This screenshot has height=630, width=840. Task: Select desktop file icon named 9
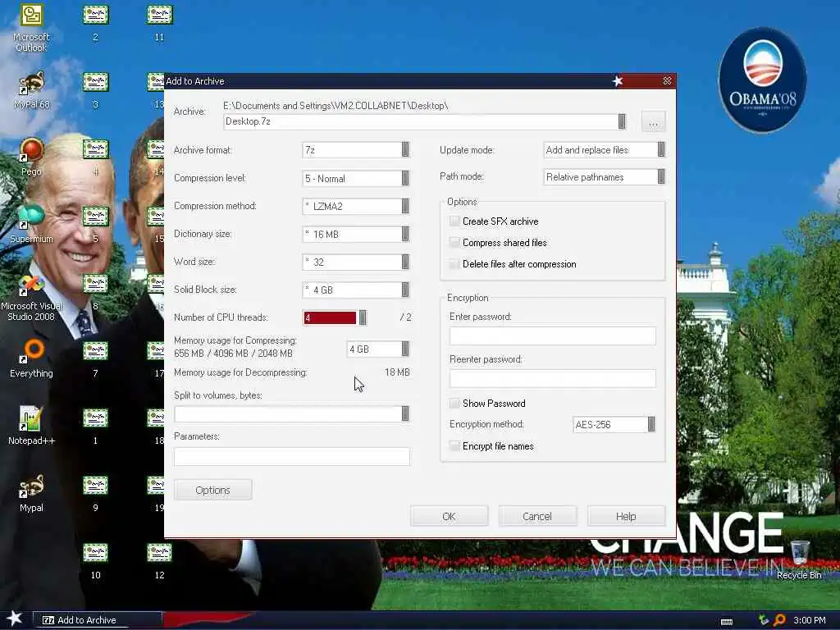95,494
